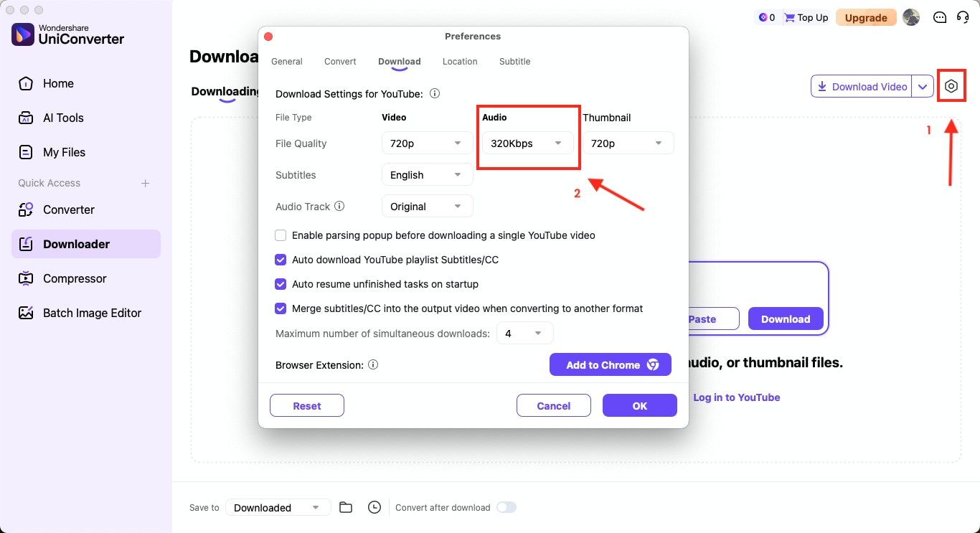Show info about Browser Extension
Image resolution: width=980 pixels, height=533 pixels.
tap(373, 364)
